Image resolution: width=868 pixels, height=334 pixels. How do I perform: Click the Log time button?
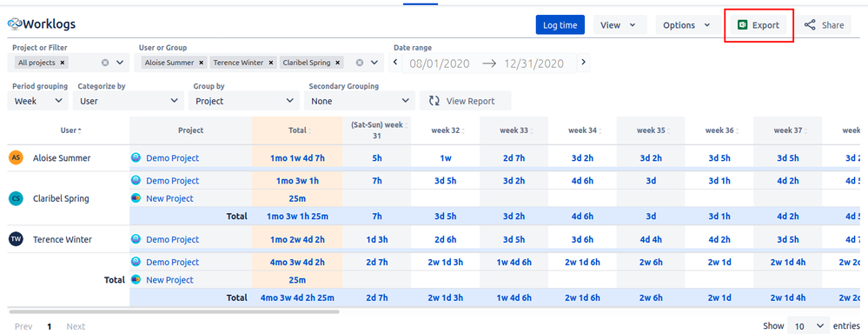(x=560, y=25)
